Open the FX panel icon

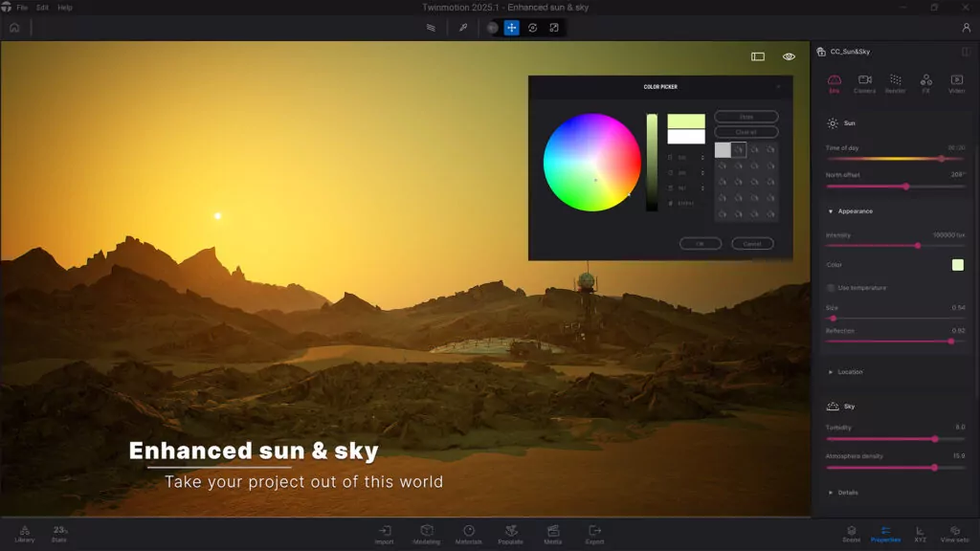click(x=925, y=82)
